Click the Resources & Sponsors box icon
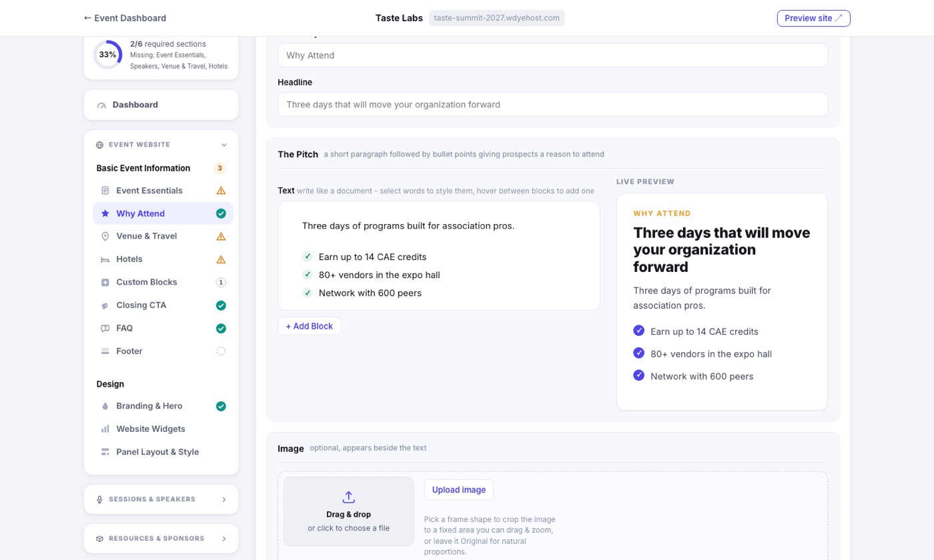This screenshot has width=934, height=560. (99, 539)
